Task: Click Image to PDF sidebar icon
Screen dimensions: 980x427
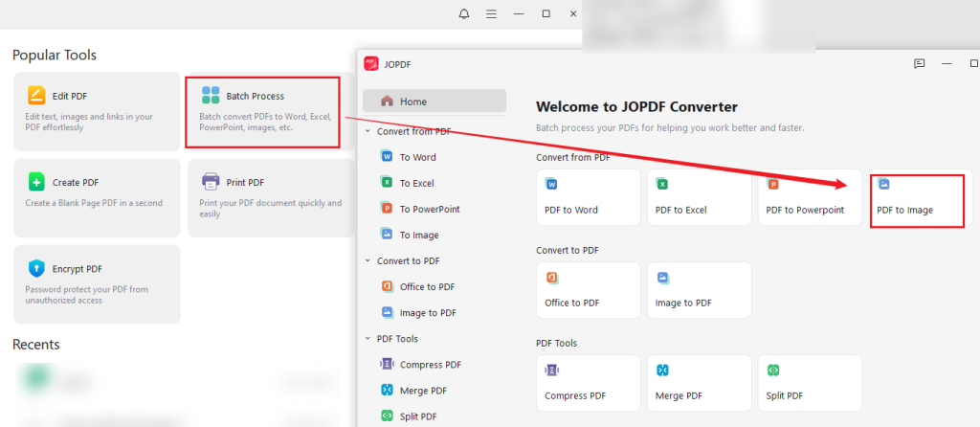Action: (x=387, y=312)
